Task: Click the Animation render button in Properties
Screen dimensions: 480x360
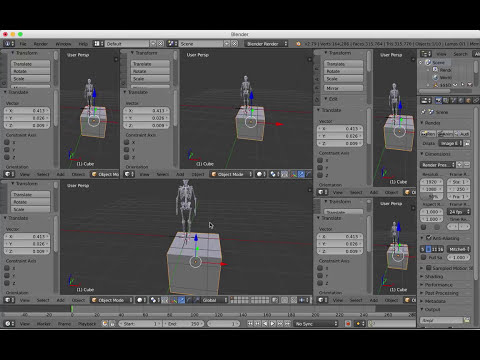Action: (445, 134)
